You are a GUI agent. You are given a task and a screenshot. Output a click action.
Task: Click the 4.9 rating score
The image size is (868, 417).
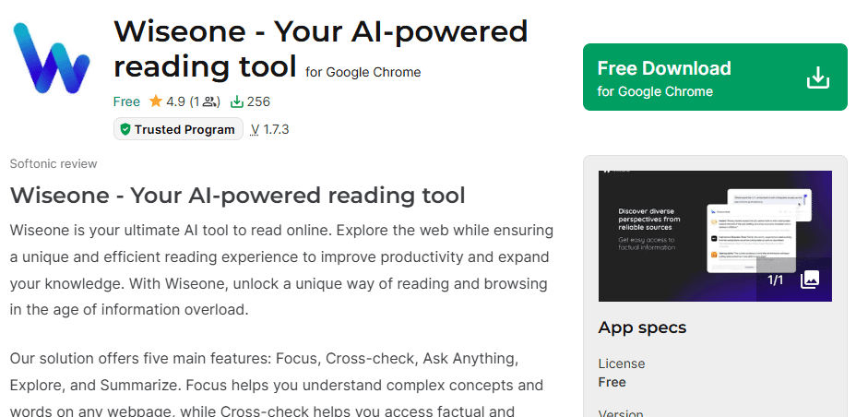175,101
